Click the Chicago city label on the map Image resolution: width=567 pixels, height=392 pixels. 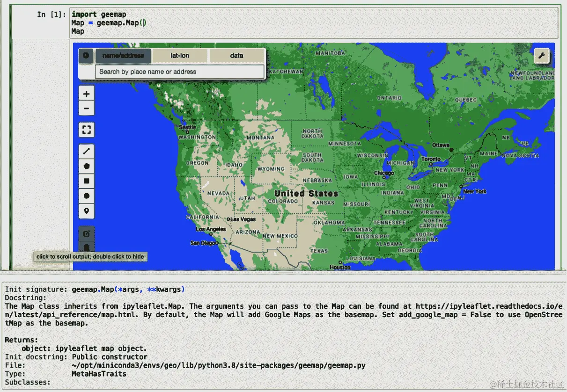point(384,174)
